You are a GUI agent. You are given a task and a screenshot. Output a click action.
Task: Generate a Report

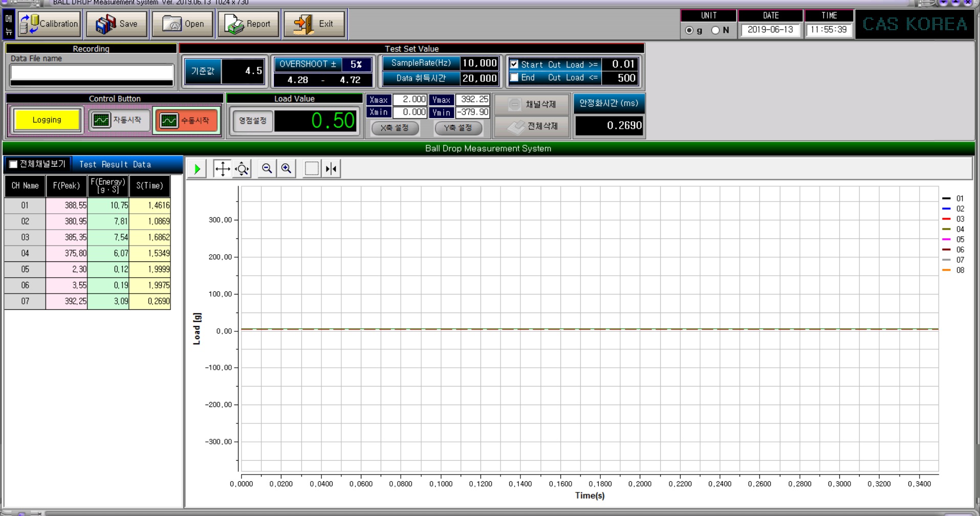point(248,24)
